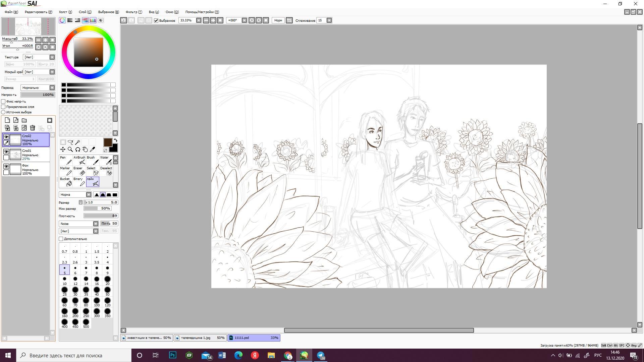Open the Фильтр menu
Viewport: 644px width, 362px height.
133,12
